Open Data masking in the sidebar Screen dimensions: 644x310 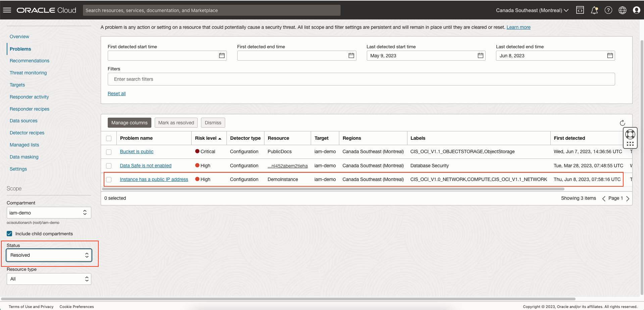24,157
